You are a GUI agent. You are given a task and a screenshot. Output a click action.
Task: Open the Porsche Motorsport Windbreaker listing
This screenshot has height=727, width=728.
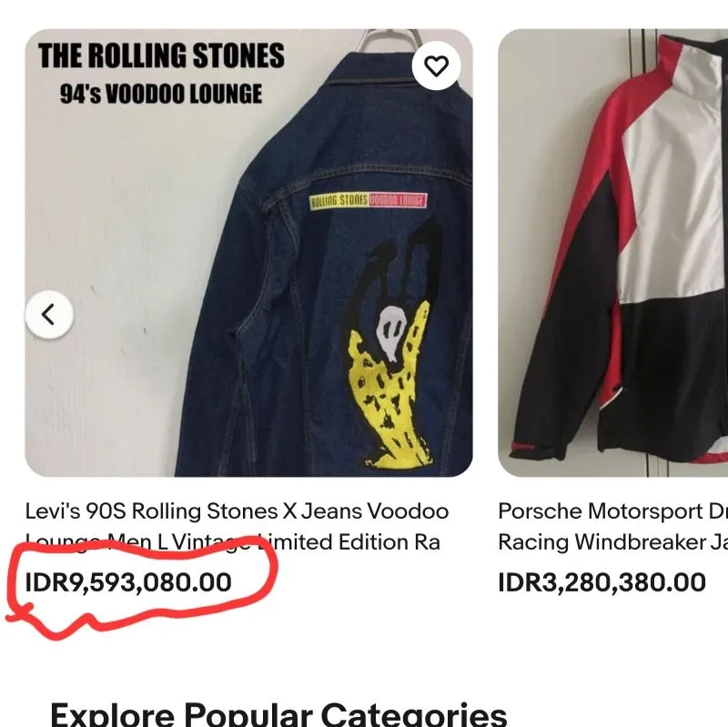pyautogui.click(x=610, y=526)
